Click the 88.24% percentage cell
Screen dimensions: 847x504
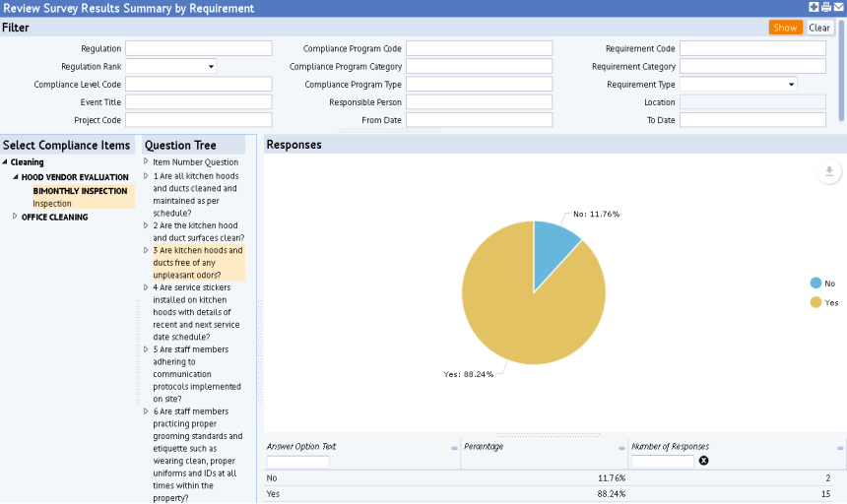click(612, 494)
